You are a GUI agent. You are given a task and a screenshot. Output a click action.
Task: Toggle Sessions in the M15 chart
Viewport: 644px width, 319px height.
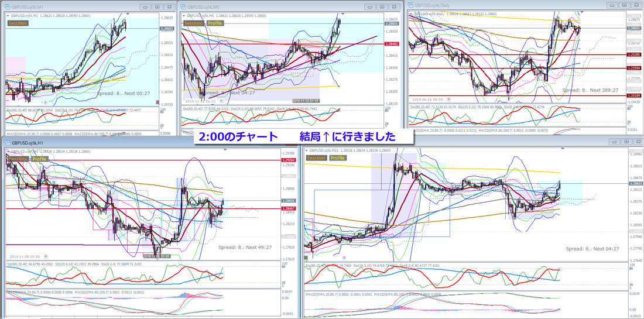click(317, 157)
